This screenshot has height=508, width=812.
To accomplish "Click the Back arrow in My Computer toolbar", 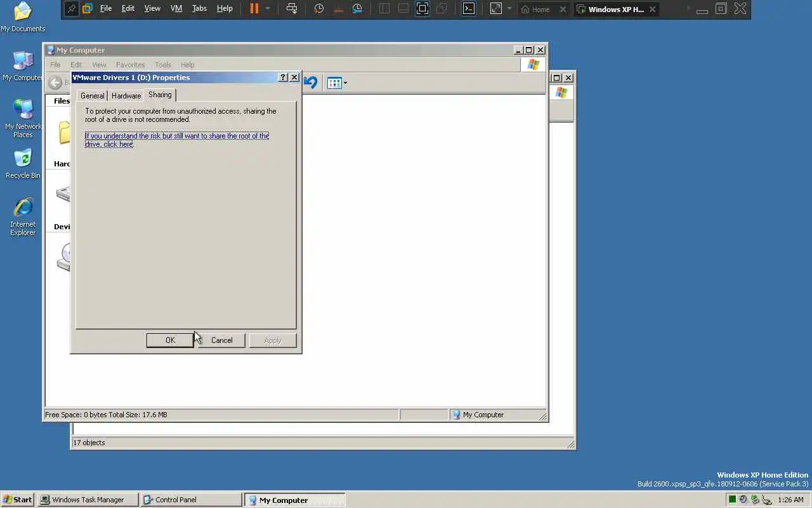I will [56, 83].
